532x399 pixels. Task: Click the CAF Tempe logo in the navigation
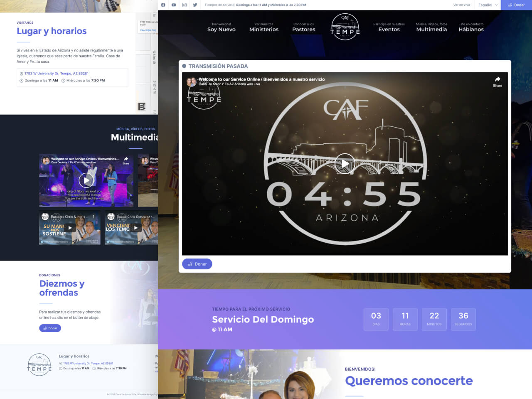point(345,26)
